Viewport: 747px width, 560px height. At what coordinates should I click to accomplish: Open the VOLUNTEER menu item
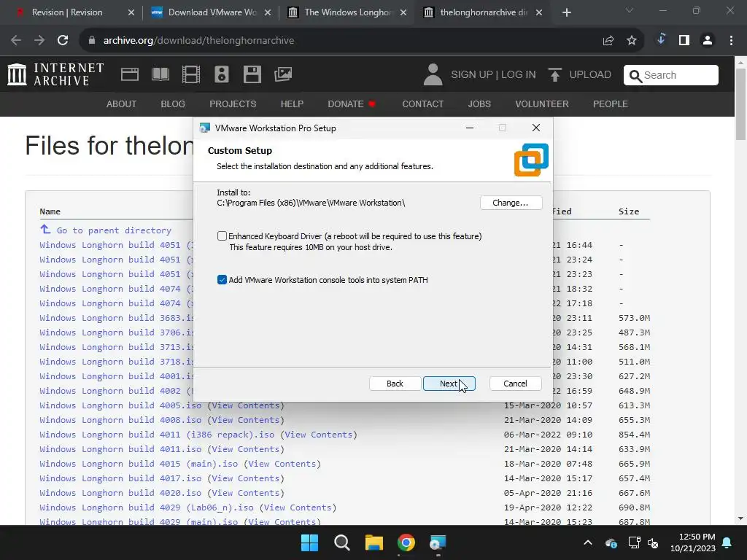tap(542, 104)
